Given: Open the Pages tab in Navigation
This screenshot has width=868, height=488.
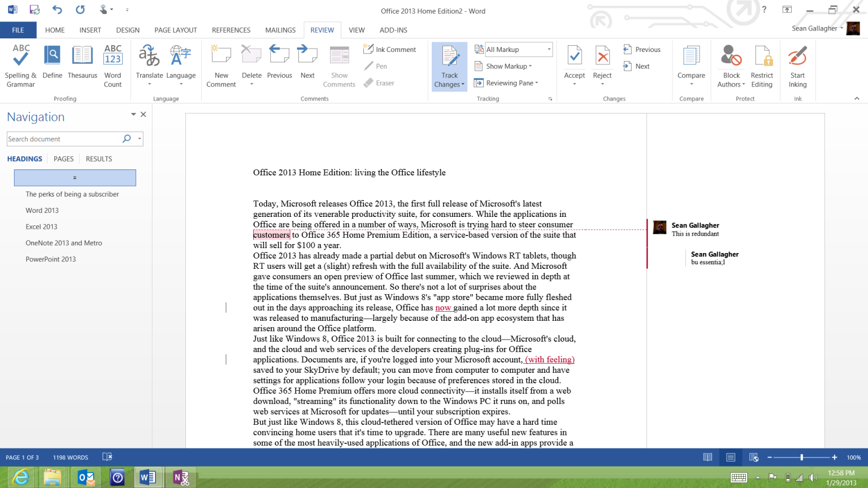Looking at the screenshot, I should click(63, 159).
